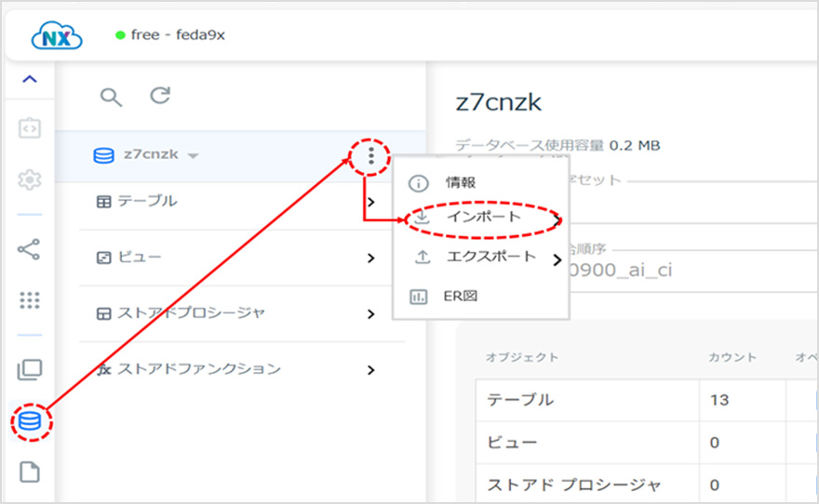Click the procedure icon beside ストアドプロシージャ

tap(104, 314)
